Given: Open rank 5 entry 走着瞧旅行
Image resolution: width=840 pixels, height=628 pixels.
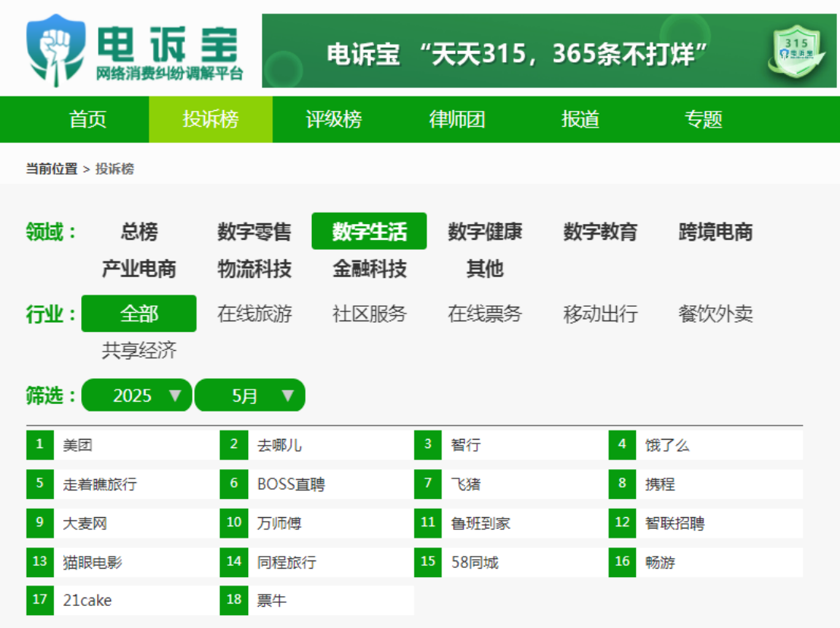Looking at the screenshot, I should coord(123,484).
